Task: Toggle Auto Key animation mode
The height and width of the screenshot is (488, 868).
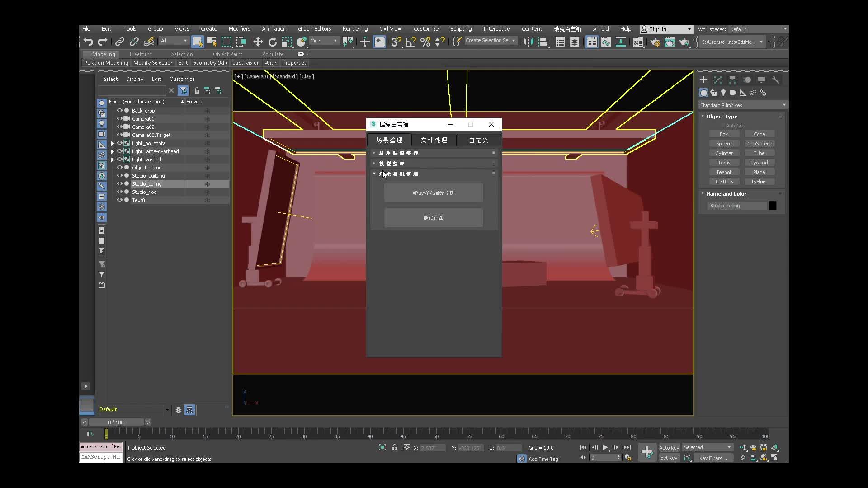Action: (669, 447)
